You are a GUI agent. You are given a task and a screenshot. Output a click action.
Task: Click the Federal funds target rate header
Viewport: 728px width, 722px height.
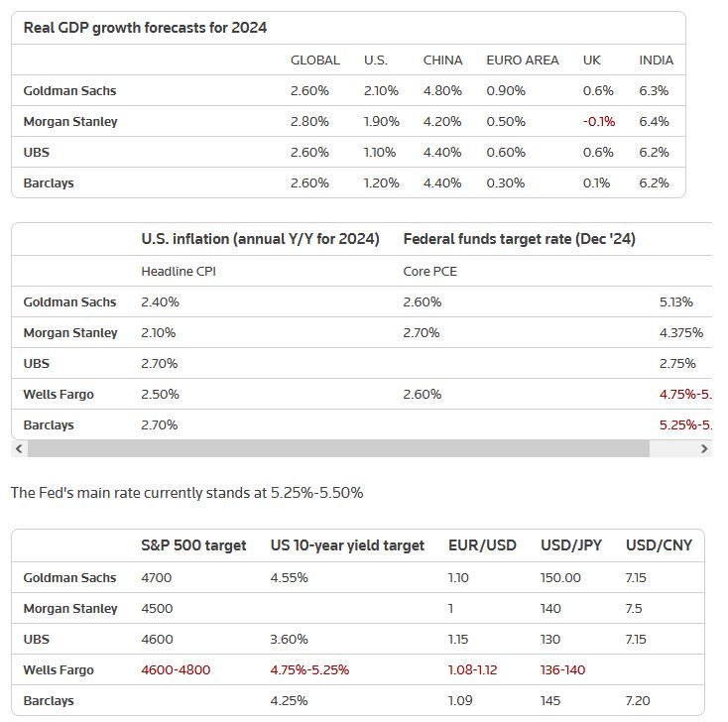coord(519,239)
